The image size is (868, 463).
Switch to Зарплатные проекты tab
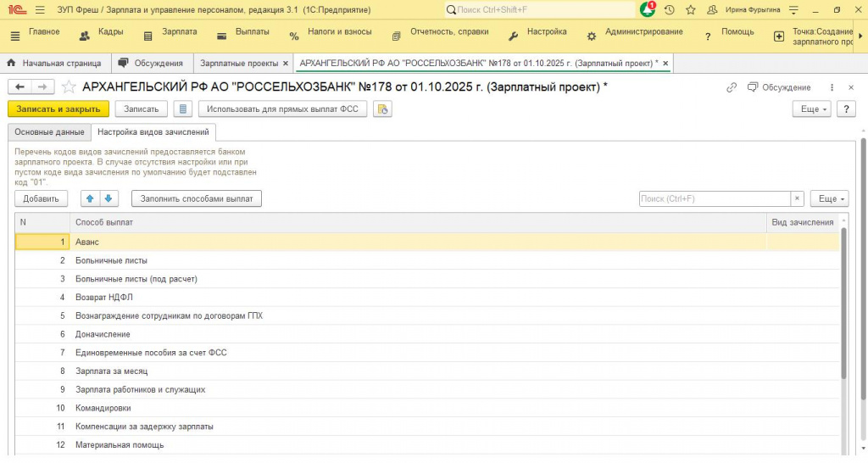pyautogui.click(x=239, y=63)
